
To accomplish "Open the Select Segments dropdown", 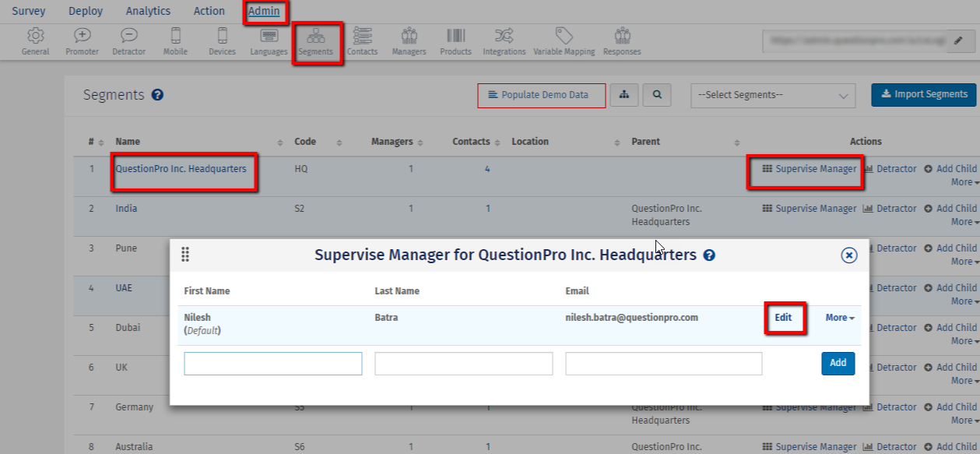I will point(773,95).
